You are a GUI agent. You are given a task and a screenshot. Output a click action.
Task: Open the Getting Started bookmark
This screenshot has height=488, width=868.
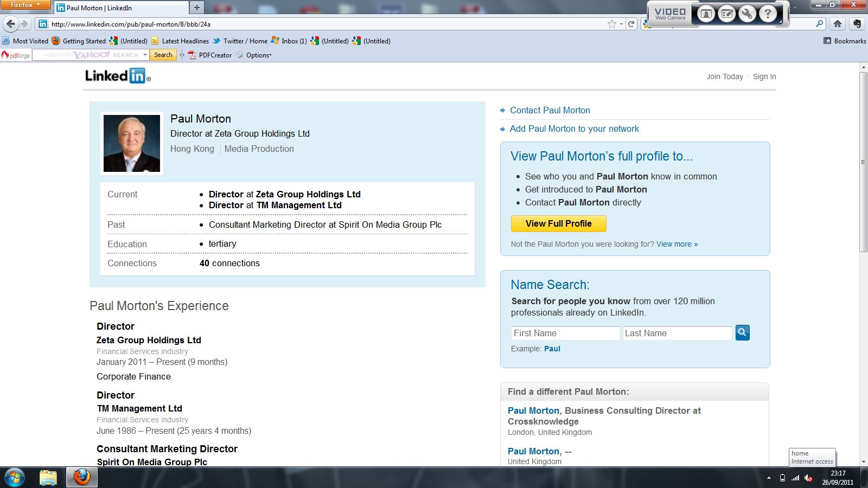tap(79, 41)
